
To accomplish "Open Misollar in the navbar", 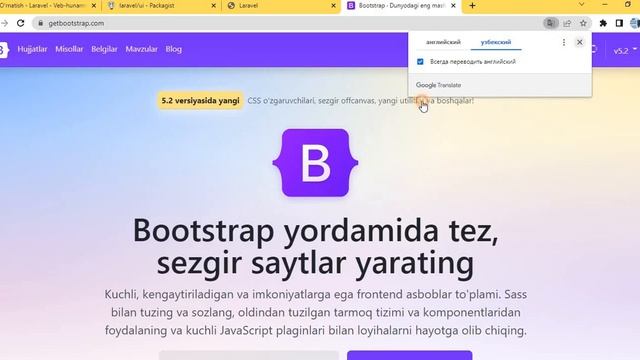I will pos(69,49).
